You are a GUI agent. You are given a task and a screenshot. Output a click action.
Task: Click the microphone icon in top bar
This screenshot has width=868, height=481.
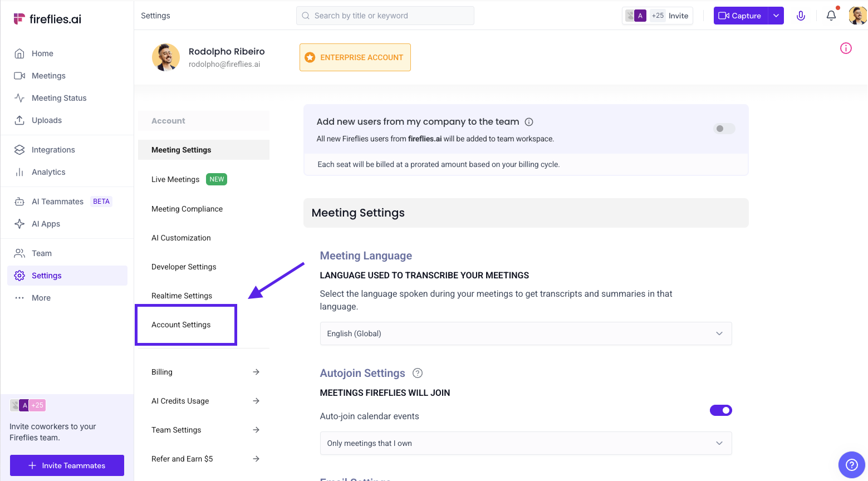point(801,16)
